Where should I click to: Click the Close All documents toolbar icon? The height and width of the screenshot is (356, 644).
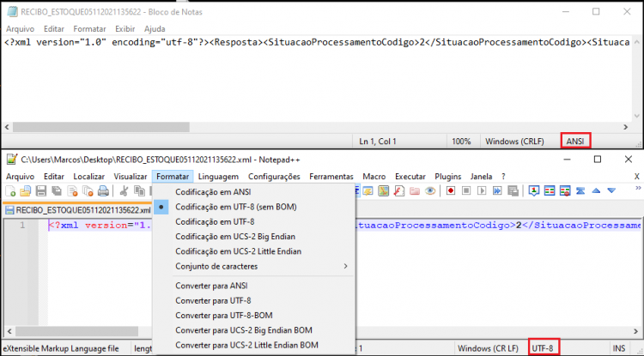tap(88, 190)
